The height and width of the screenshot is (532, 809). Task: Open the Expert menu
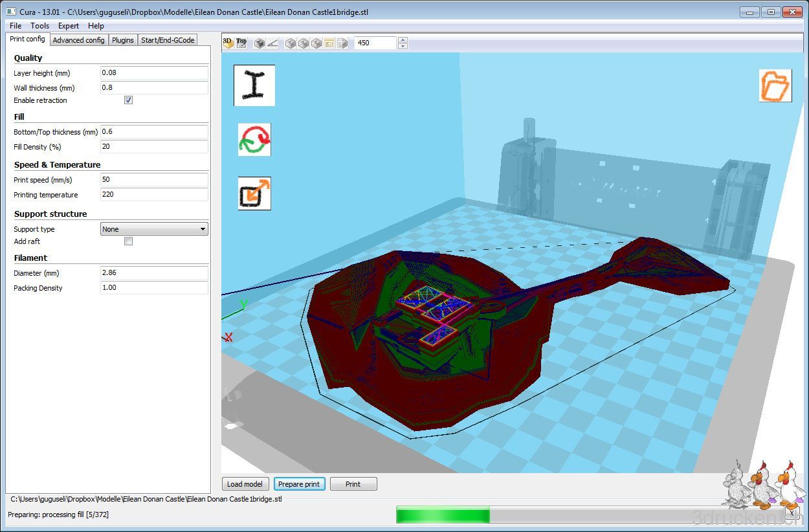[x=69, y=26]
